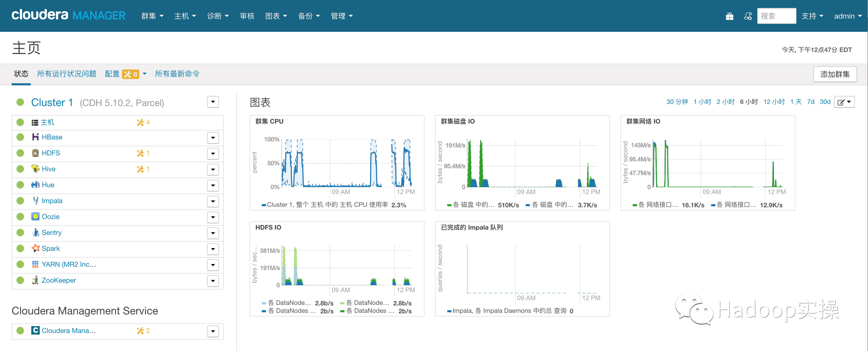Click the ZooKeeper green health status dot

point(20,280)
